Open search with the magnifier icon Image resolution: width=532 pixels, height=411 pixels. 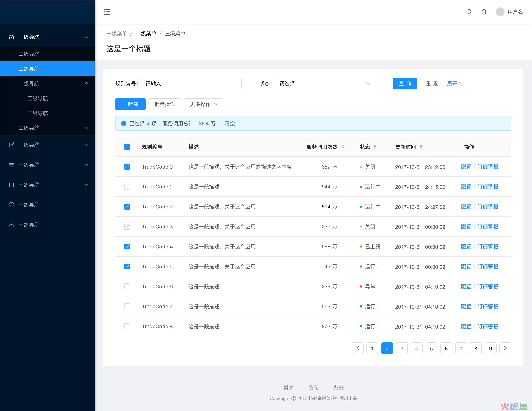[x=469, y=12]
